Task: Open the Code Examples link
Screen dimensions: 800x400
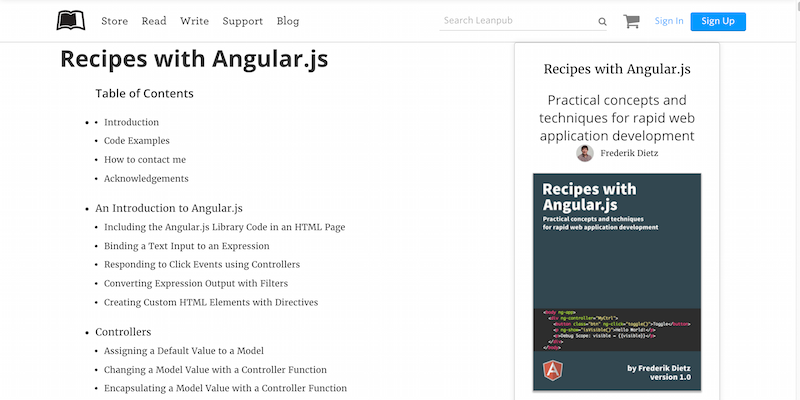Action: pos(137,141)
